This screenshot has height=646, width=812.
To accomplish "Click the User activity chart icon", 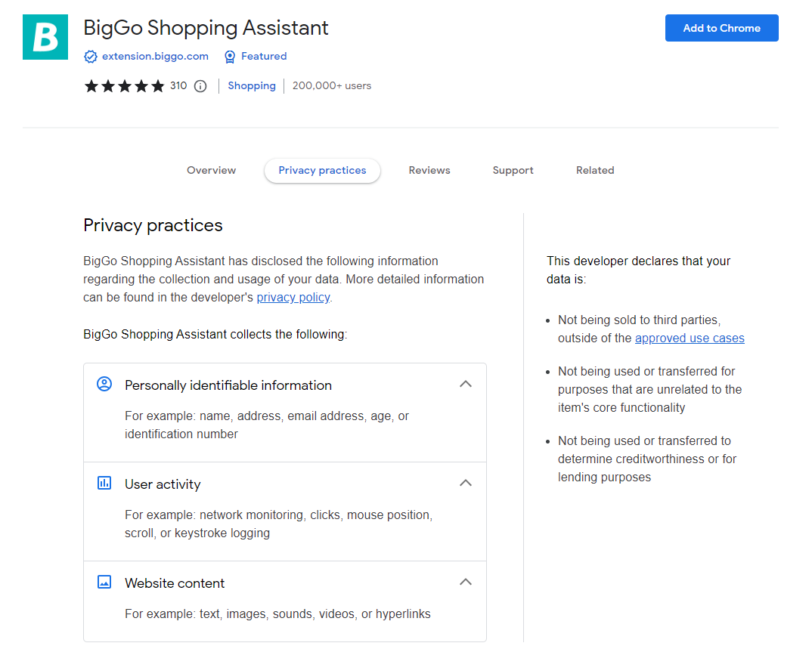I will pyautogui.click(x=104, y=484).
